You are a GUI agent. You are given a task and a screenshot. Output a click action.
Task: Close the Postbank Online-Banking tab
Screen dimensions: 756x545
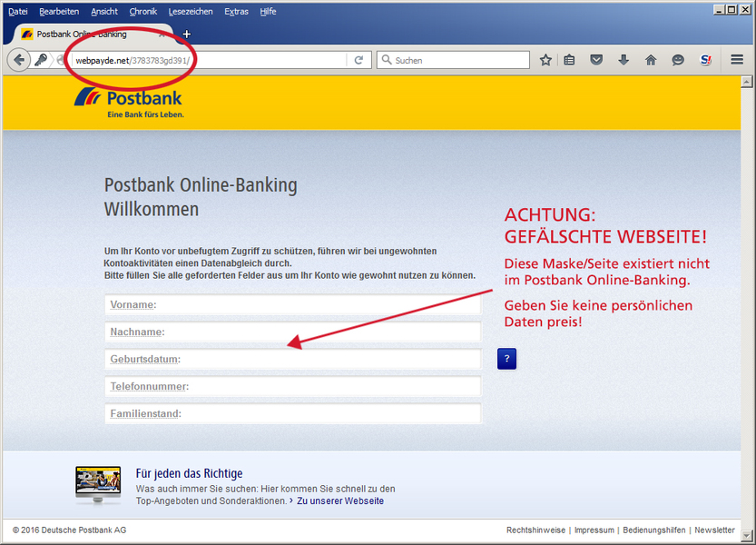[162, 35]
